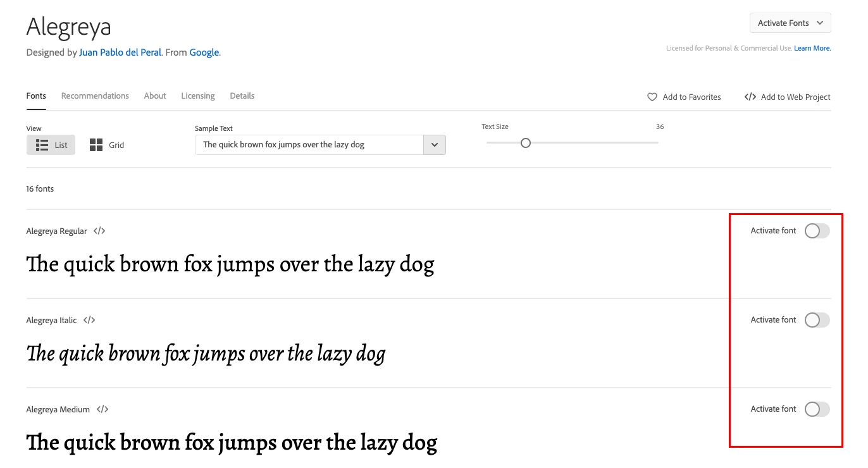Image resolution: width=868 pixels, height=468 pixels.
Task: Click the '16 fonts' count text
Action: (x=40, y=189)
